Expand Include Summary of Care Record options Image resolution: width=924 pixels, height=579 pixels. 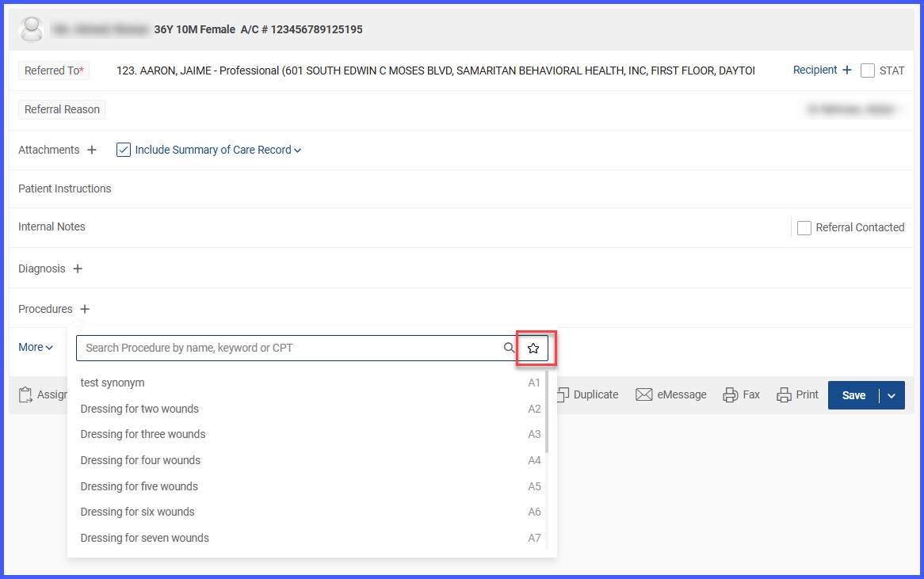298,150
